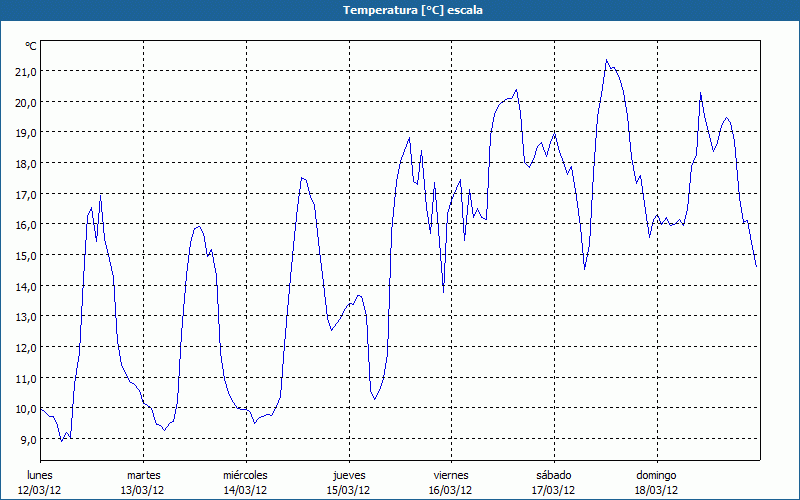
Task: Click the highest temperature peak on the curve
Action: click(x=606, y=60)
